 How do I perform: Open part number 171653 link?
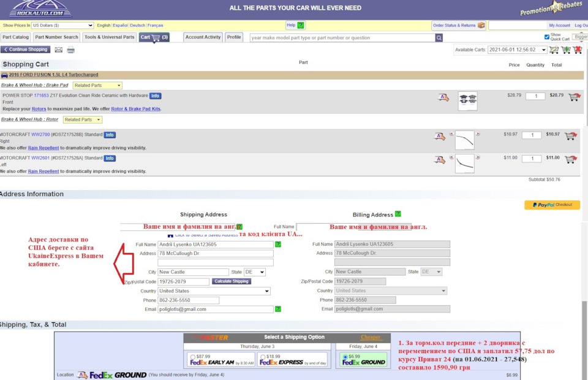coord(41,96)
